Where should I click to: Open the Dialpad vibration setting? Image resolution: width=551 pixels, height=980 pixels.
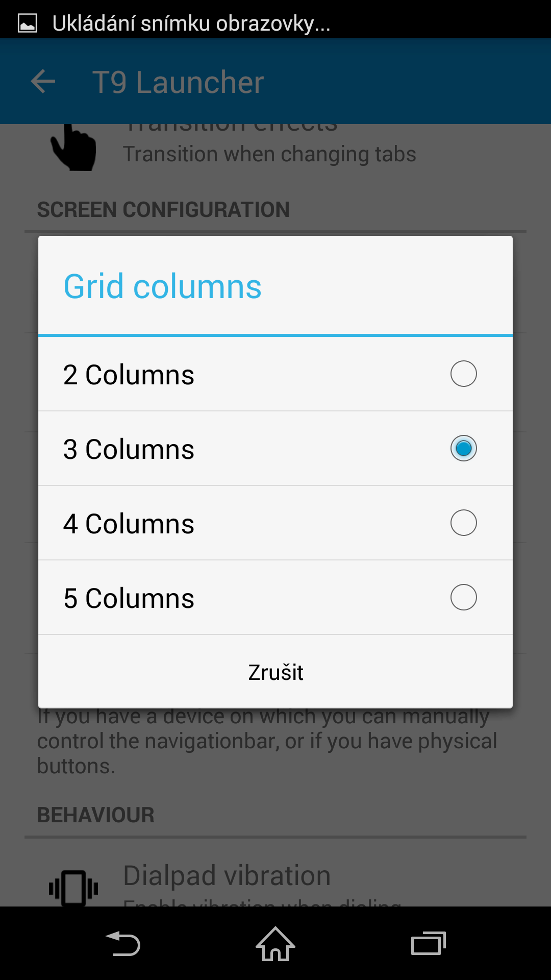(275, 883)
